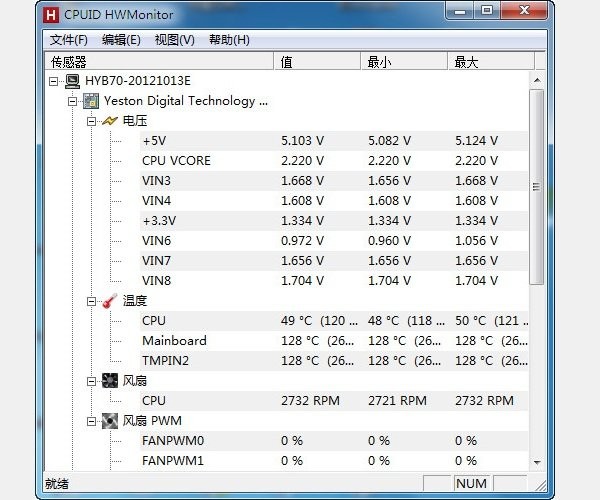Click the thermometer icon beside 温度
600x500 pixels.
click(110, 301)
